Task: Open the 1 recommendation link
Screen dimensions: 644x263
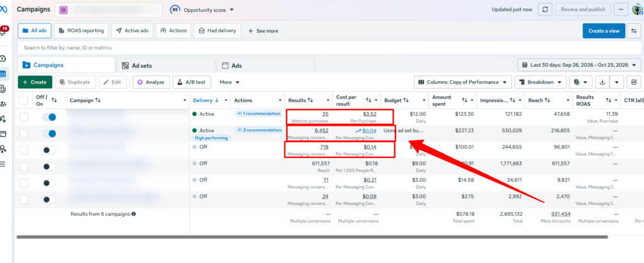Action: click(x=258, y=114)
